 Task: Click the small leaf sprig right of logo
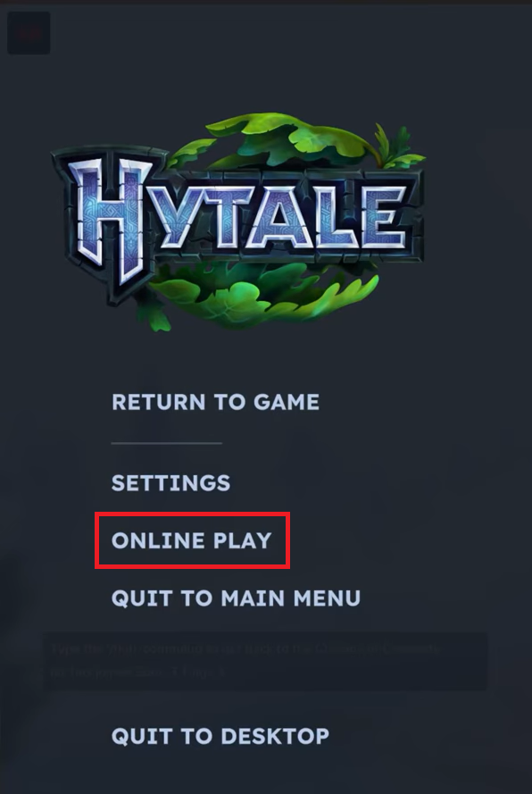(399, 146)
